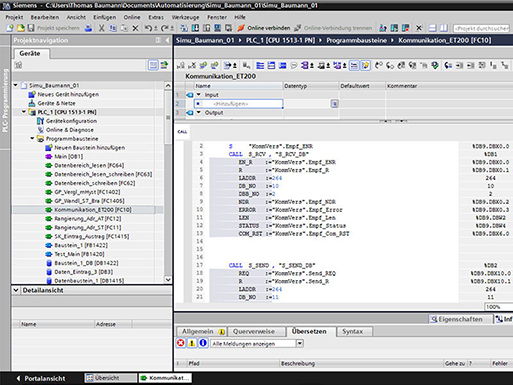Toggle the warnings filter yellow triangle
The image size is (513, 385).
coord(192,343)
